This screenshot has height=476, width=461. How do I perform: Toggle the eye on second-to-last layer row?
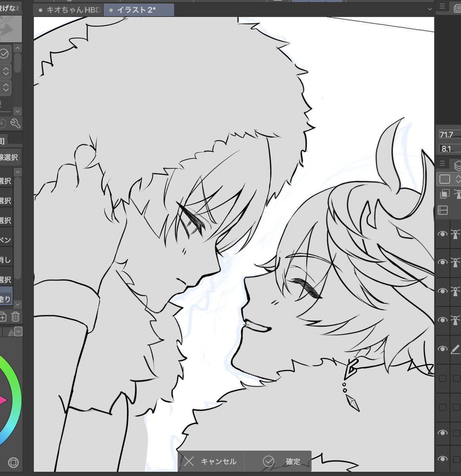coord(442,433)
